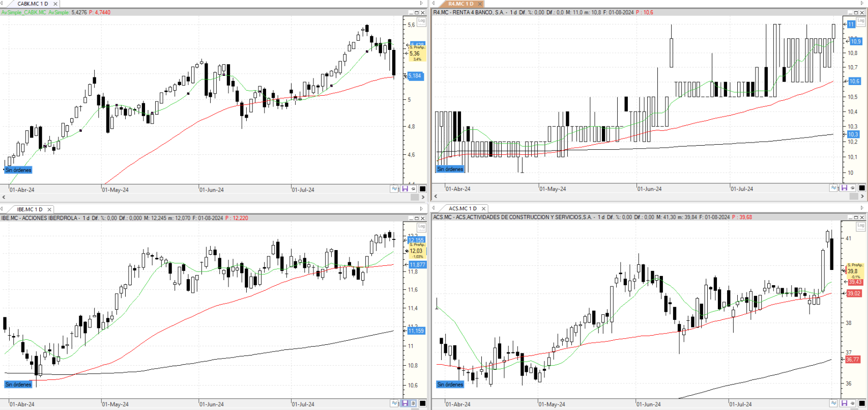Click 'Sin órdenes' label in CABK.MC chart
Viewport: 868px width, 410px height.
click(18, 170)
